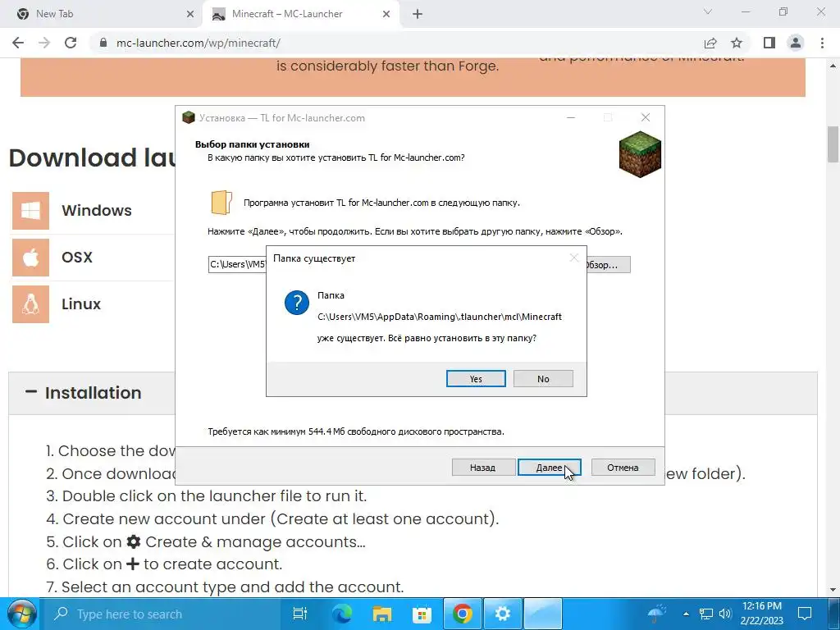Close the Minecraft – MC-Launcher tab
This screenshot has width=840, height=630.
386,15
